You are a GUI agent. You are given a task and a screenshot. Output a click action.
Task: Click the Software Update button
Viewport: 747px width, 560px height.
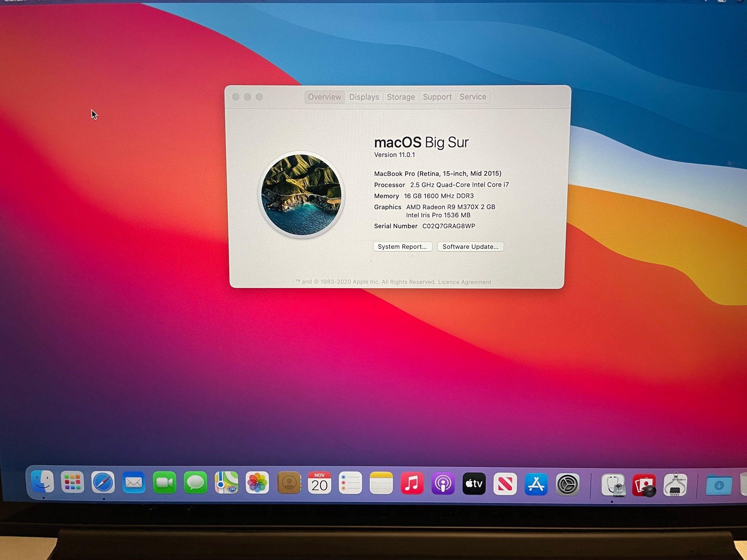pos(471,247)
